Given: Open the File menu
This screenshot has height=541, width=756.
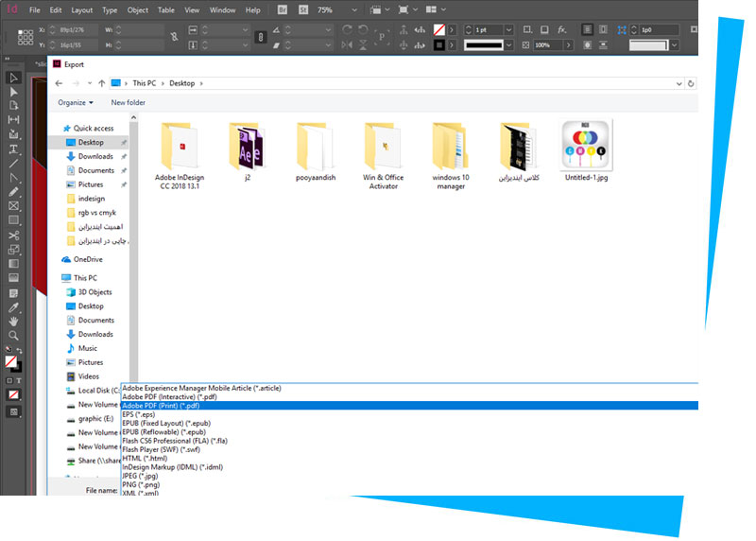Looking at the screenshot, I should (x=35, y=9).
